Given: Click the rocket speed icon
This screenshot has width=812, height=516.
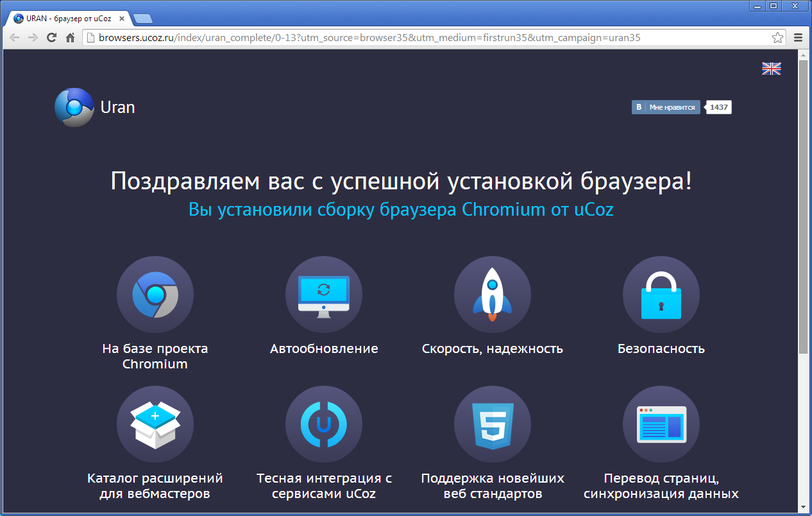Looking at the screenshot, I should pyautogui.click(x=493, y=295).
